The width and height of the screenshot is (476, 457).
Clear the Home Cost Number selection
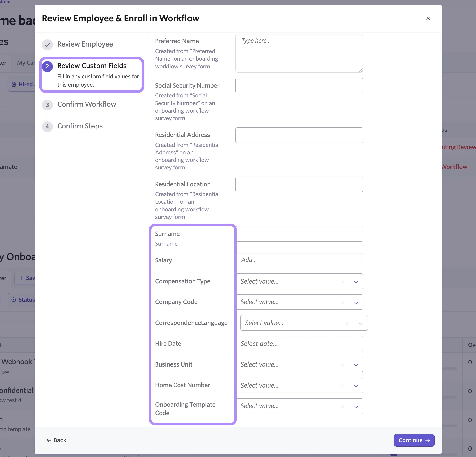click(342, 386)
